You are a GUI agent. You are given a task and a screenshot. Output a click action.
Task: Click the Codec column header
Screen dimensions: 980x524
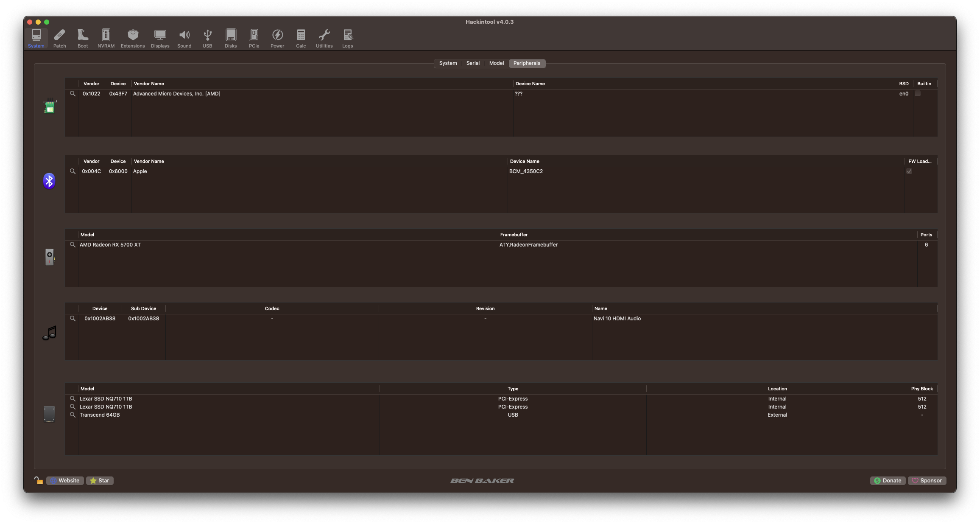(x=272, y=308)
